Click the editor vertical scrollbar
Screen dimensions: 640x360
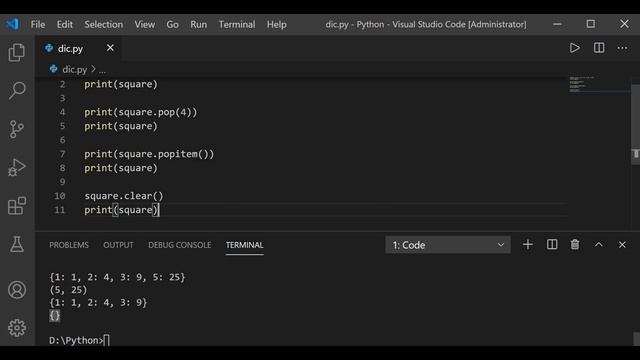point(636,124)
